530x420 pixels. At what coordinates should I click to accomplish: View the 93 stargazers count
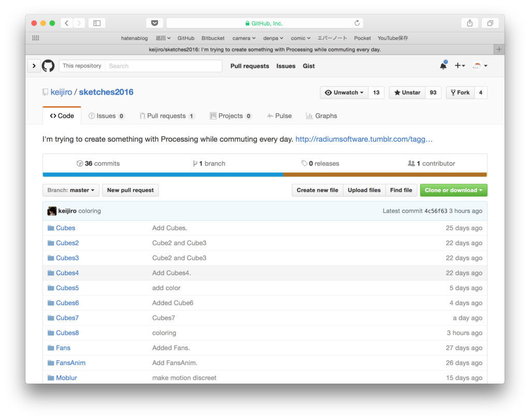click(x=433, y=93)
